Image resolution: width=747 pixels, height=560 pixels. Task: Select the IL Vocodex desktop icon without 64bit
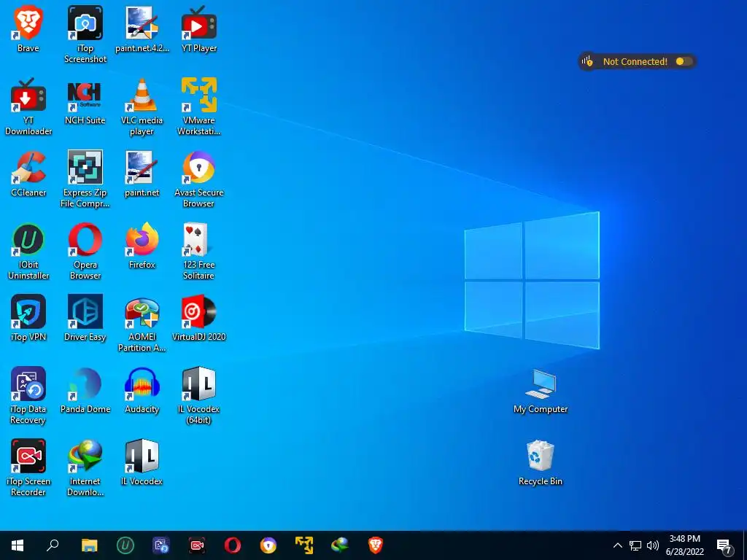coord(142,462)
